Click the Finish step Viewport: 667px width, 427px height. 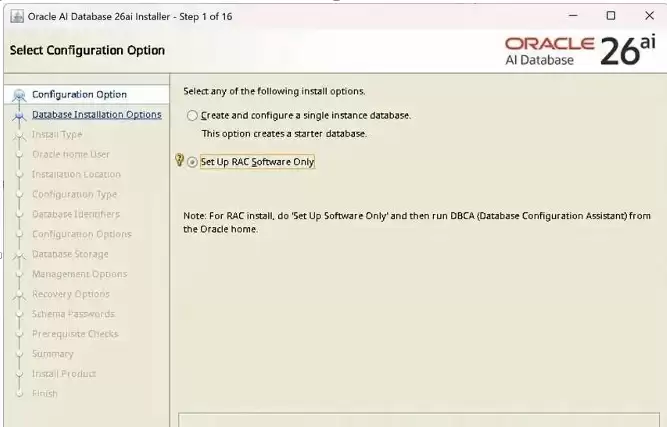45,394
